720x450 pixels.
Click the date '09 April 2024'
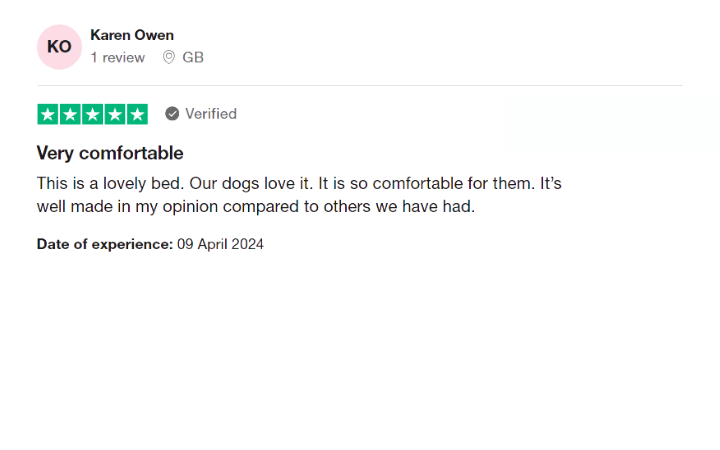point(220,244)
